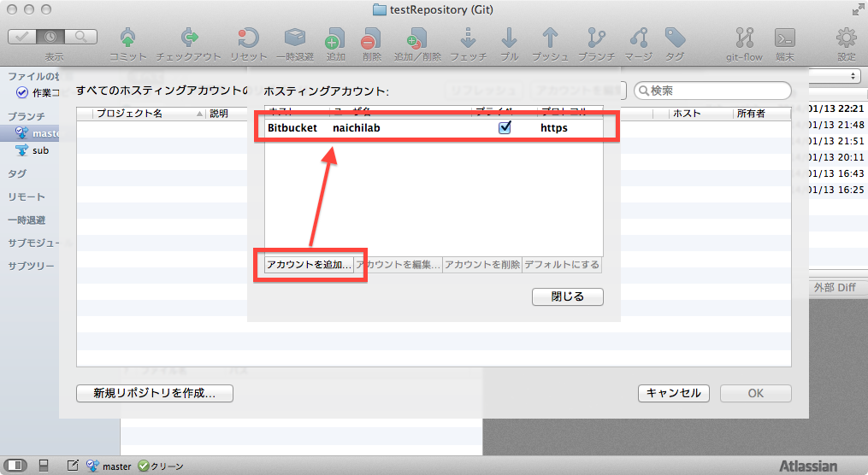Viewport: 868px width, 475px height.
Task: Click the Push toolbar icon
Action: click(550, 38)
